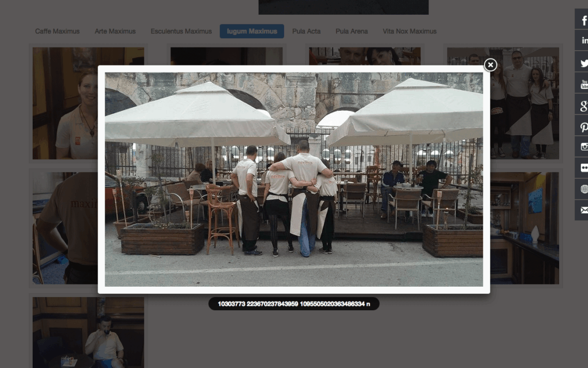This screenshot has width=588, height=368.
Task: Click the enlarged photo of staff under umbrellas
Action: pos(294,179)
